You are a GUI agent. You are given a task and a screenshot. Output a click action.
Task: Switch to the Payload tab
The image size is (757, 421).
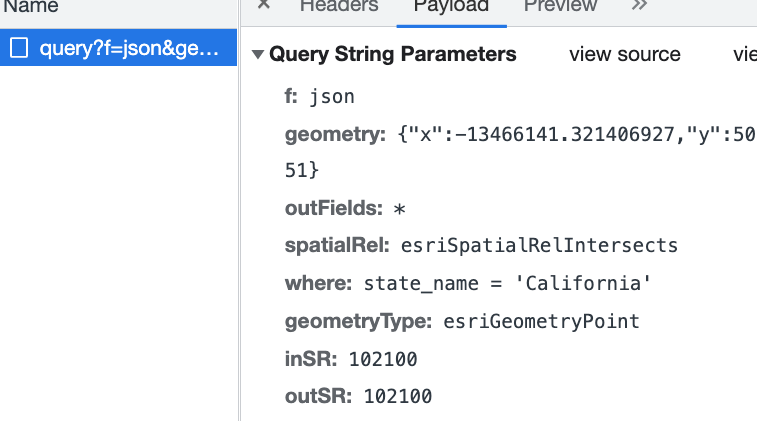451,6
